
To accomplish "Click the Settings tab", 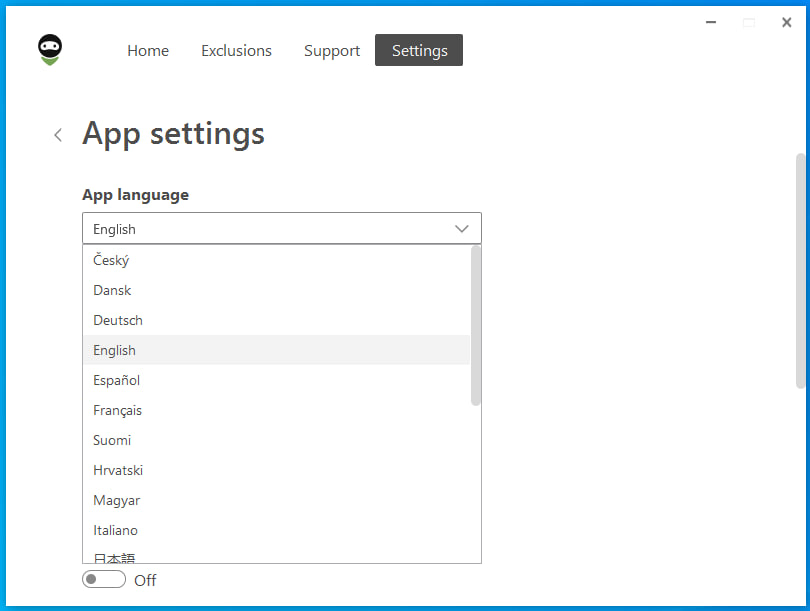I will pyautogui.click(x=419, y=50).
